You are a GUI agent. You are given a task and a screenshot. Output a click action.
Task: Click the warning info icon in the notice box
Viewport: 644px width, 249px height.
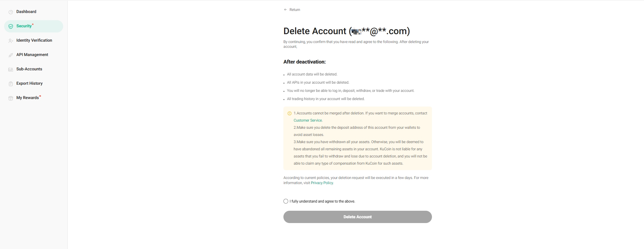[290, 113]
